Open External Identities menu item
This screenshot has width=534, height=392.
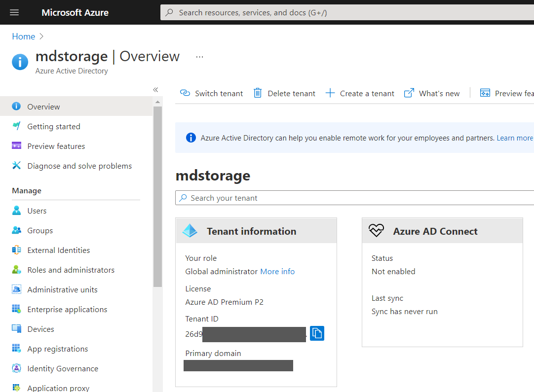tap(76, 250)
